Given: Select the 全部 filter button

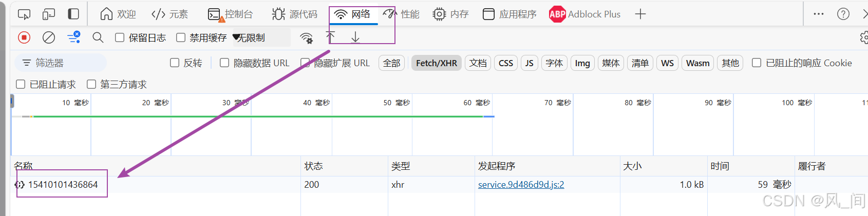Looking at the screenshot, I should (x=392, y=63).
